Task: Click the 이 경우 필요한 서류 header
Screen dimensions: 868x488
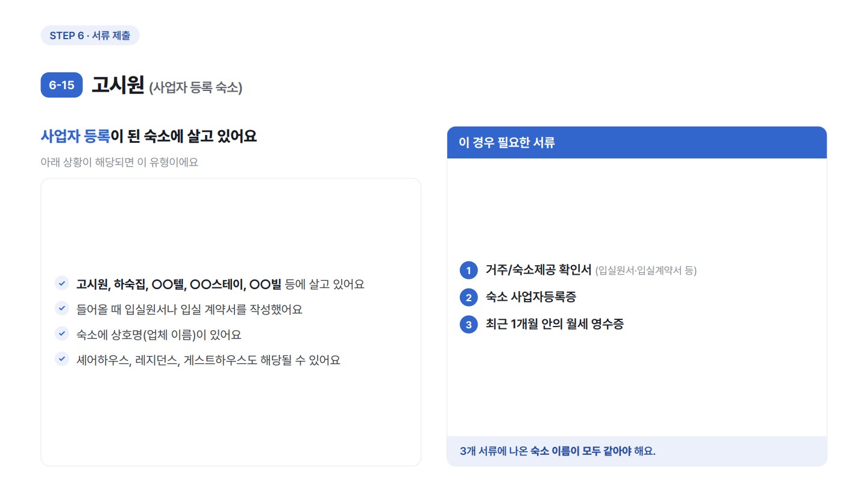Action: tap(637, 143)
